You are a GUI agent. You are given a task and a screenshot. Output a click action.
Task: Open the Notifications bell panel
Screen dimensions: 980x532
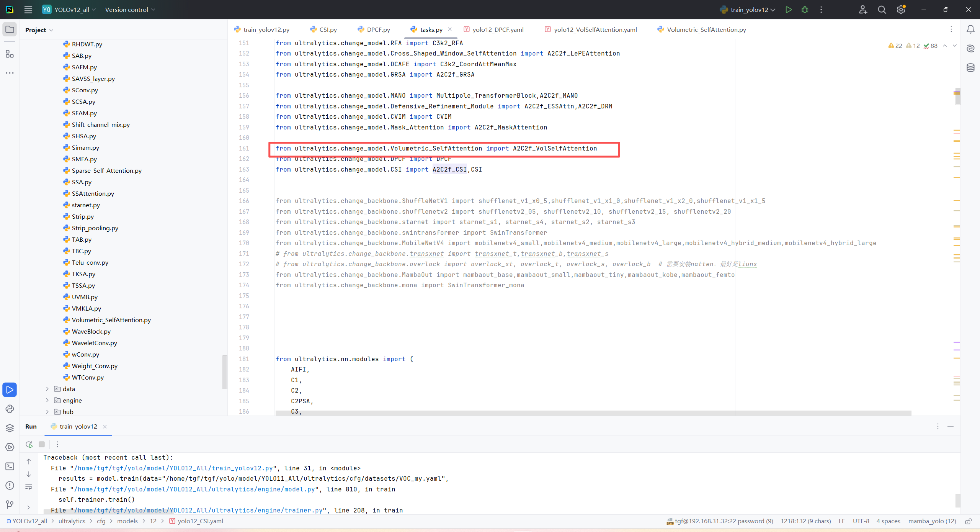point(970,29)
